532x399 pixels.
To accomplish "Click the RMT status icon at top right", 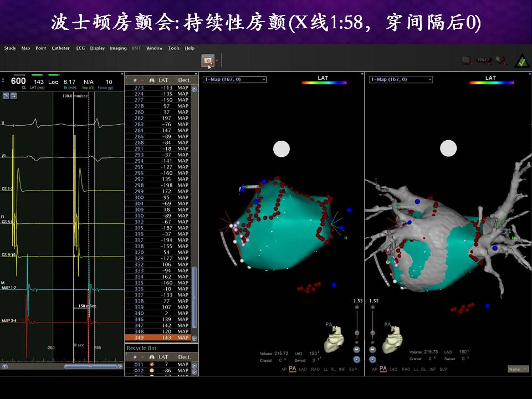I will pos(484,60).
